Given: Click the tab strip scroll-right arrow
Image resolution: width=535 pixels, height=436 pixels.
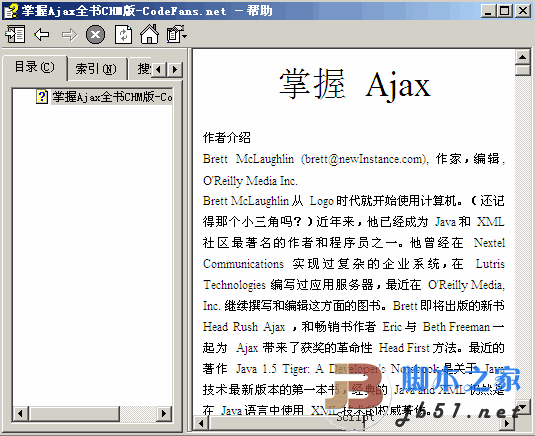Looking at the screenshot, I should tap(175, 70).
